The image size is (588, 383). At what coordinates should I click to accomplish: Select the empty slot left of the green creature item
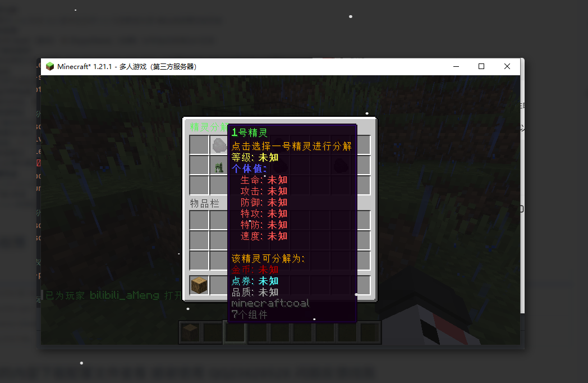click(199, 166)
